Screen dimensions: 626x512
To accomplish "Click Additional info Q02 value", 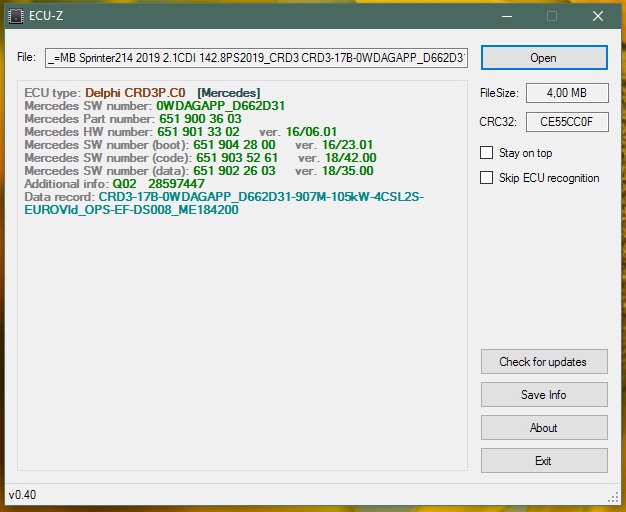I will click(x=125, y=184).
